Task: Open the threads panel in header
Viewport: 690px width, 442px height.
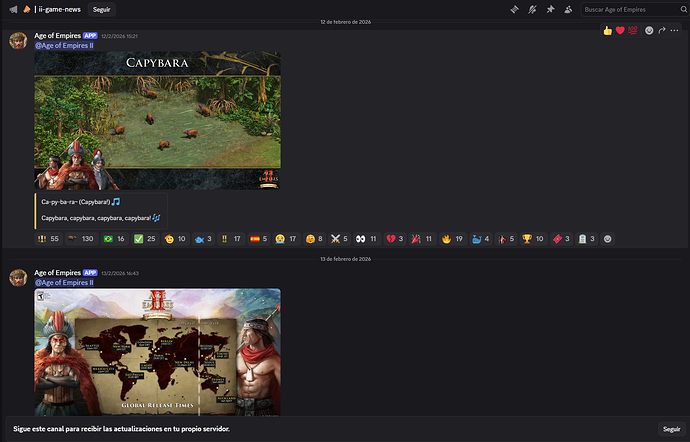Action: 515,9
